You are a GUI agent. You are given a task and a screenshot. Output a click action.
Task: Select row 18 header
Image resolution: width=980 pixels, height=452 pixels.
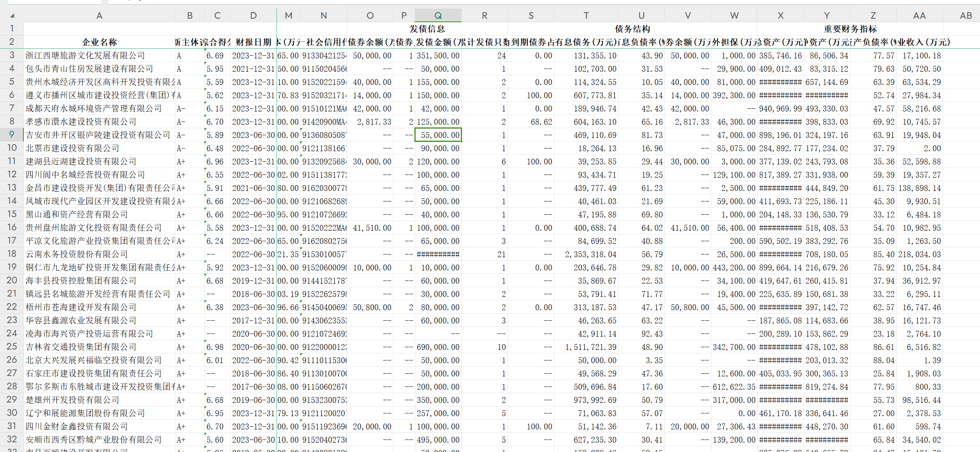point(12,254)
